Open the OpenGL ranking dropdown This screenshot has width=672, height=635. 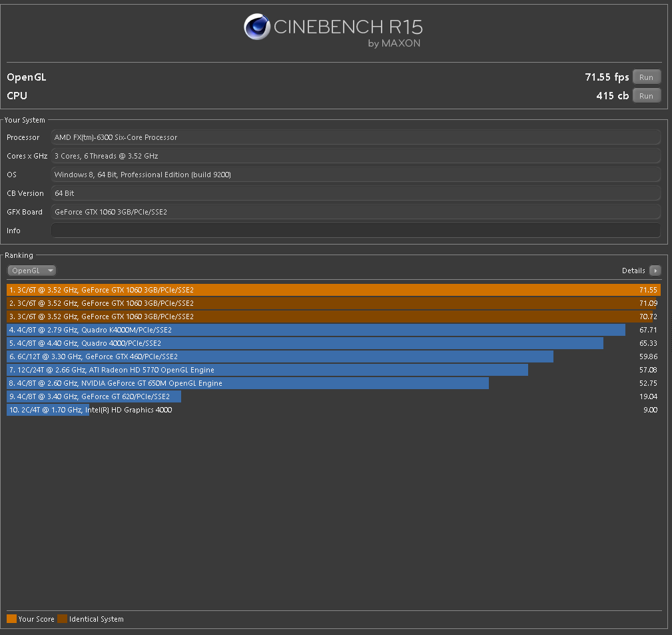pos(32,271)
